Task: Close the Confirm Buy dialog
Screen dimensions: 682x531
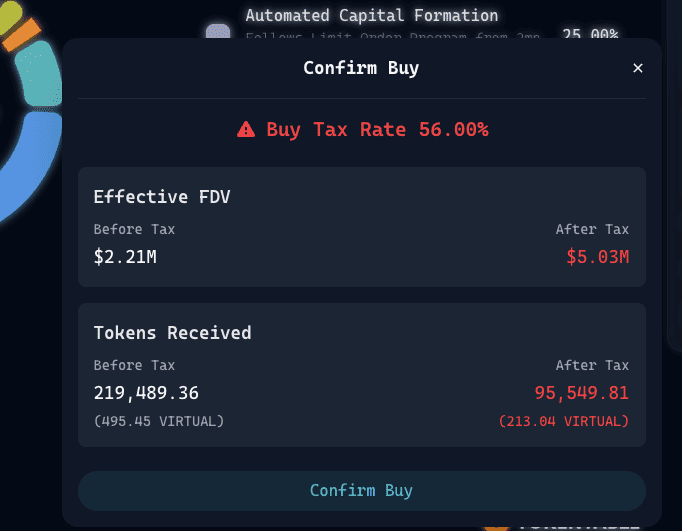Action: point(638,68)
